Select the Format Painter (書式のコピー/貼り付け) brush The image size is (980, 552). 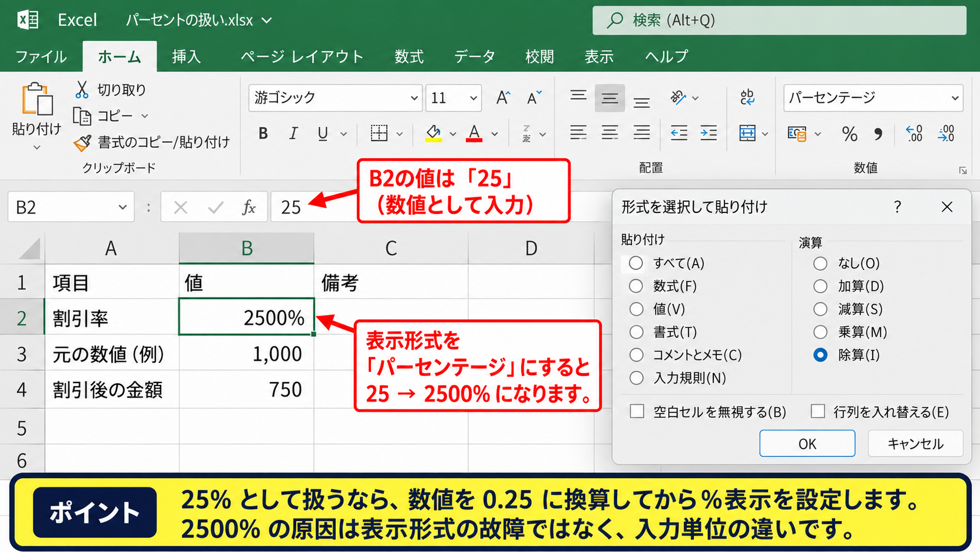click(83, 143)
